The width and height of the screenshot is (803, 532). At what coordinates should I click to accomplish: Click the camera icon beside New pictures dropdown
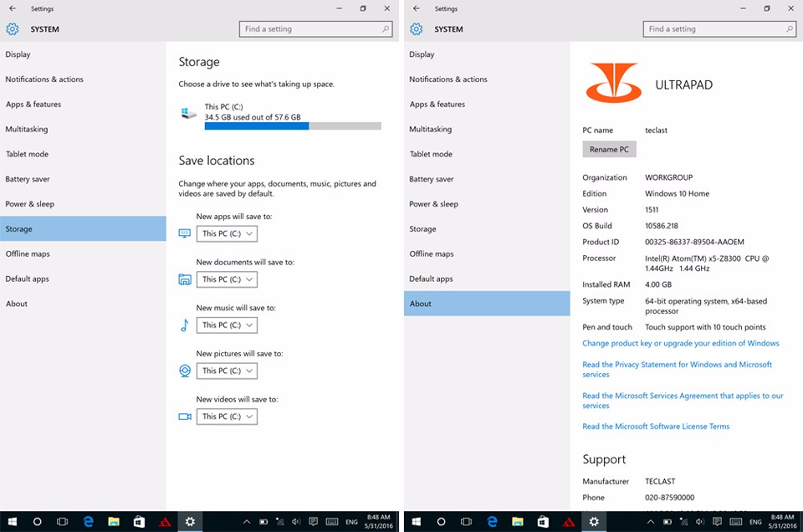tap(185, 371)
